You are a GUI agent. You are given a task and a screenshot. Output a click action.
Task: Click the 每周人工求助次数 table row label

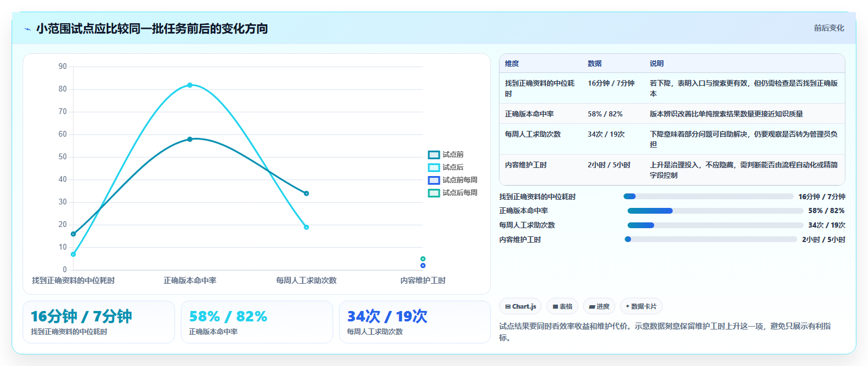(x=533, y=134)
